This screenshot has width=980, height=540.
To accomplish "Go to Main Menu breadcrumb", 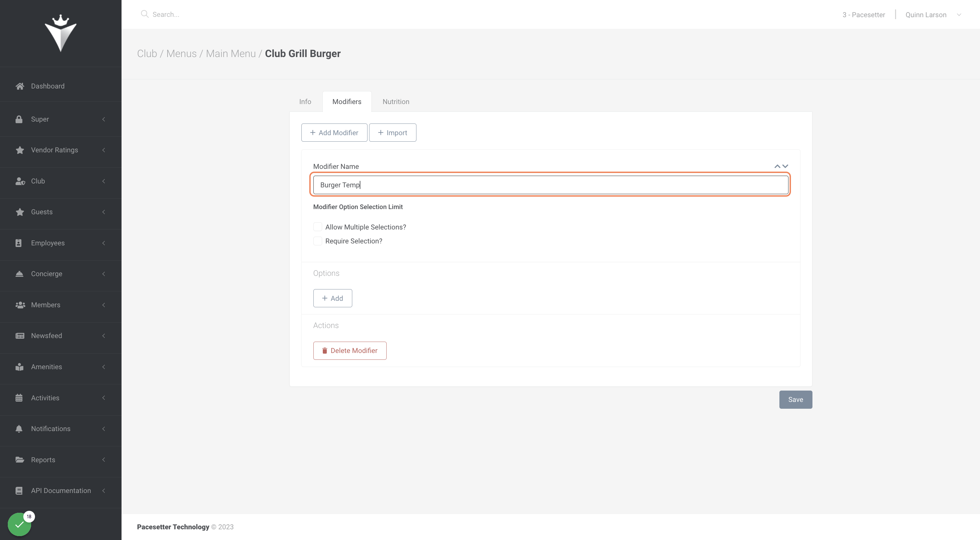I will [231, 54].
